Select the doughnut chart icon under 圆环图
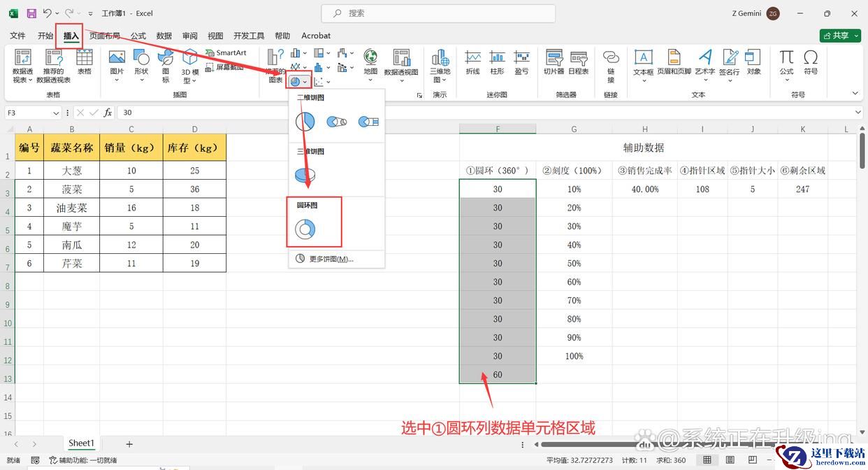This screenshot has width=868, height=470. [x=305, y=229]
